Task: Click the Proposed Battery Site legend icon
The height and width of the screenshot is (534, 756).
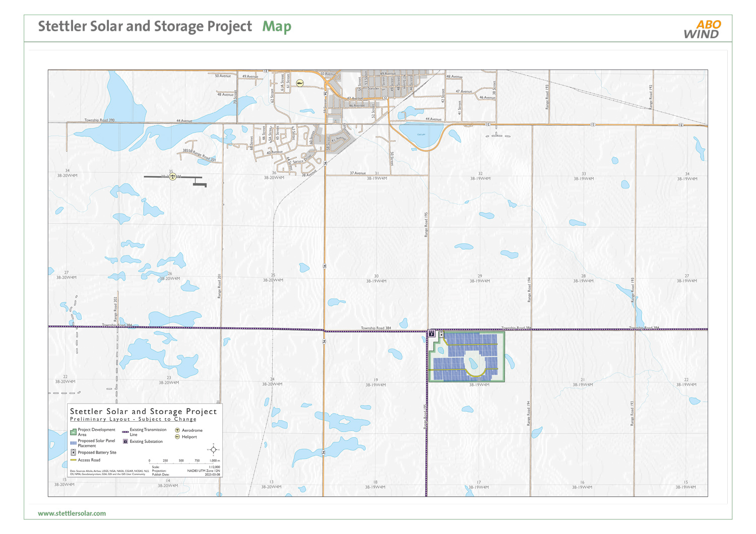Action: [73, 452]
